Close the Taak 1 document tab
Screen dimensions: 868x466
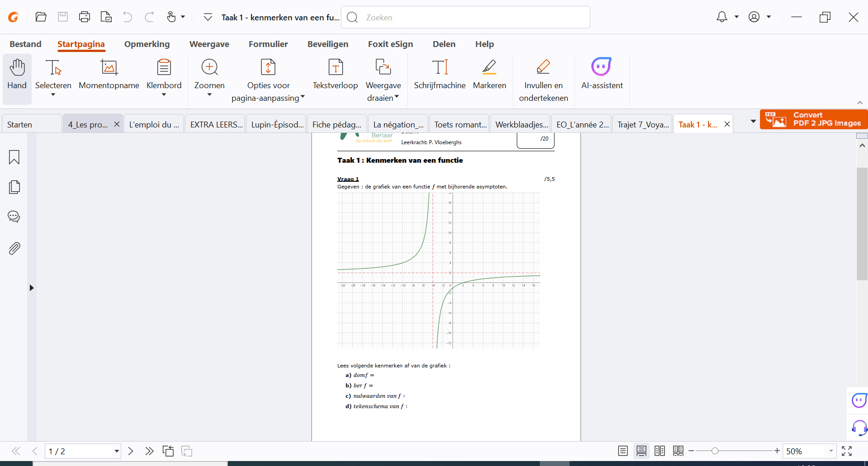727,124
